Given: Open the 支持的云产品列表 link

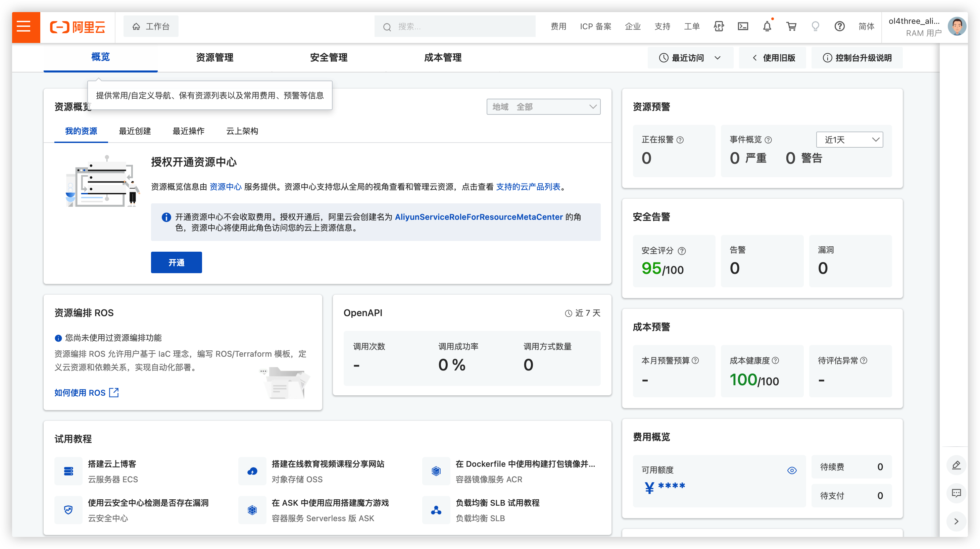Looking at the screenshot, I should pos(528,187).
